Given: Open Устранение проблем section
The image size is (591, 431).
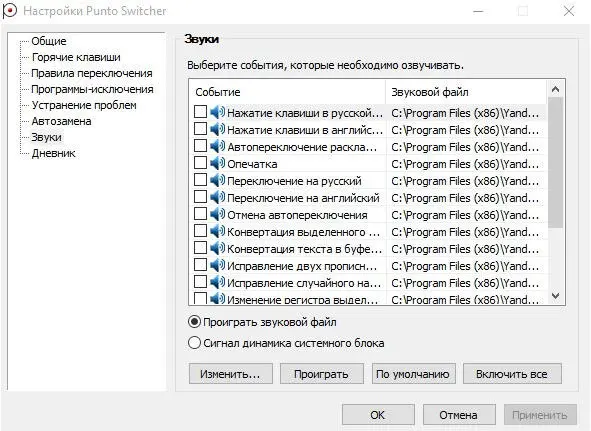Looking at the screenshot, I should point(84,105).
